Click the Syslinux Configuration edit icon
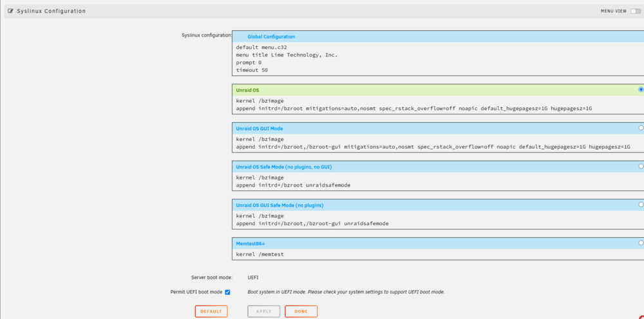 pos(11,11)
